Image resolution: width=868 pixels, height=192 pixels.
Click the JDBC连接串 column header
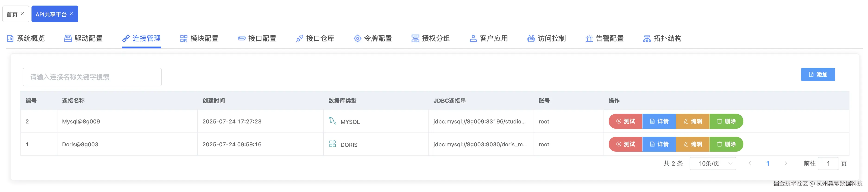pyautogui.click(x=450, y=101)
